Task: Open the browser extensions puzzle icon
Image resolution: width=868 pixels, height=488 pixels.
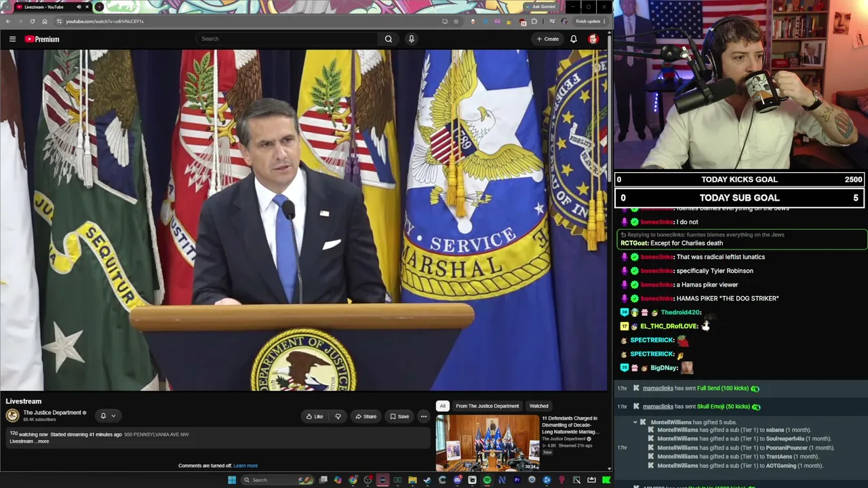Action: point(534,21)
